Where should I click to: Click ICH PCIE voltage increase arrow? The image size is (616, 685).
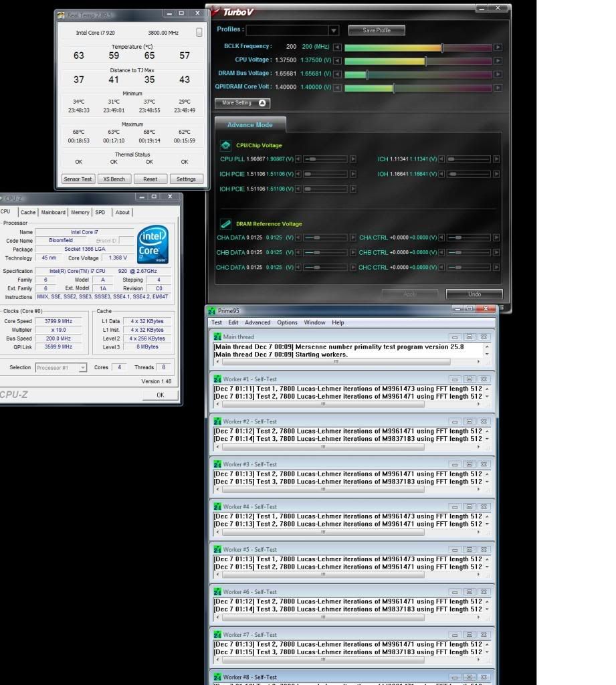point(353,174)
